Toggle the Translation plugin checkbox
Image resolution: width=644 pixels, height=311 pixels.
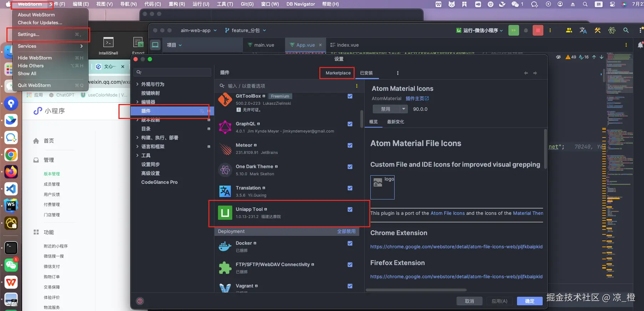(x=350, y=188)
